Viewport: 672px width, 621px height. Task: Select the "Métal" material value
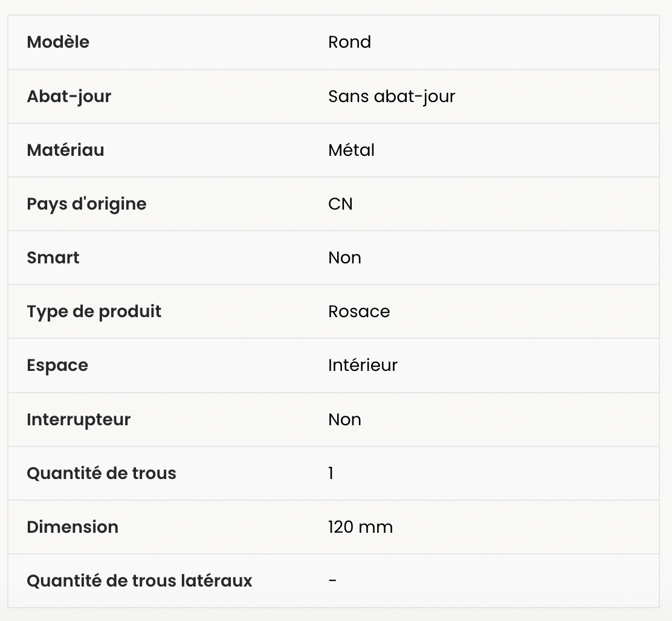(x=351, y=150)
